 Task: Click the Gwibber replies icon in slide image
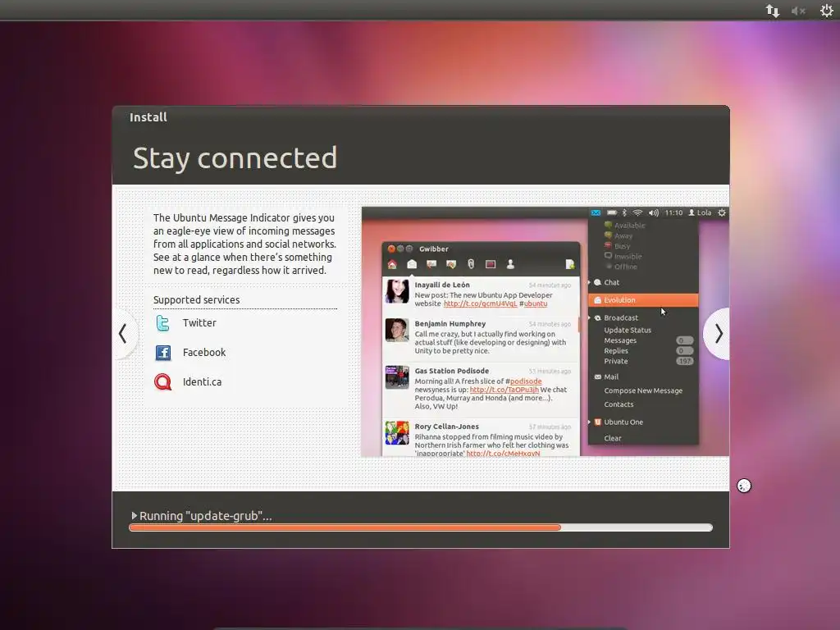point(431,264)
